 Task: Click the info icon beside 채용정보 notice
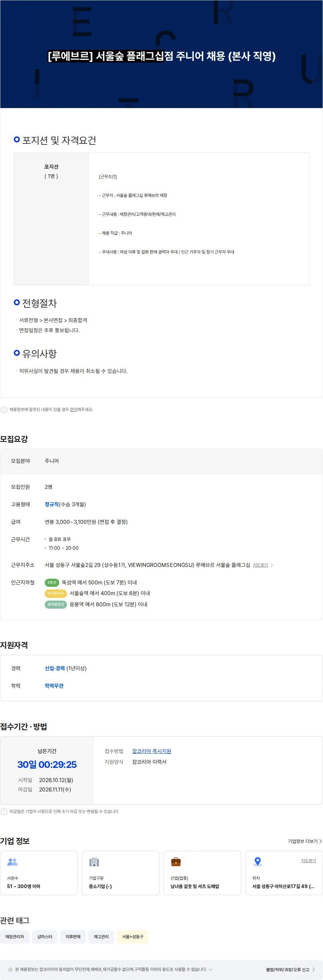tap(4, 409)
